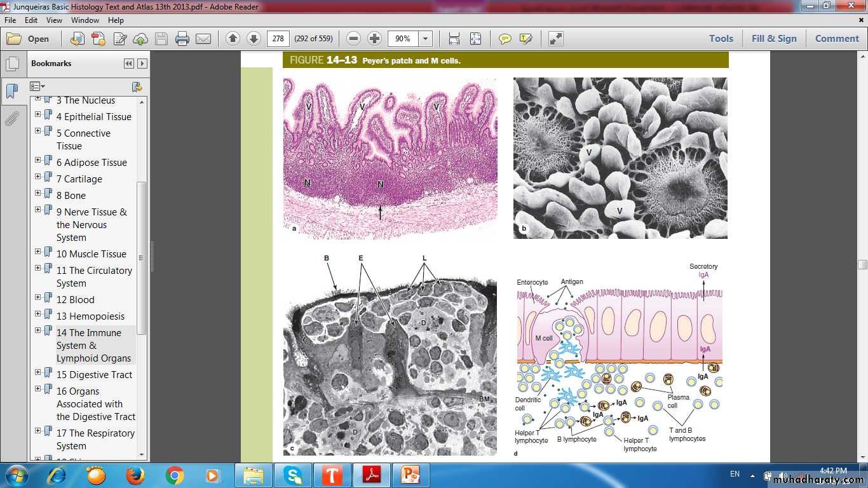Select the 15 Digestive Tract bookmark
Viewport: 868px width, 488px height.
point(94,375)
